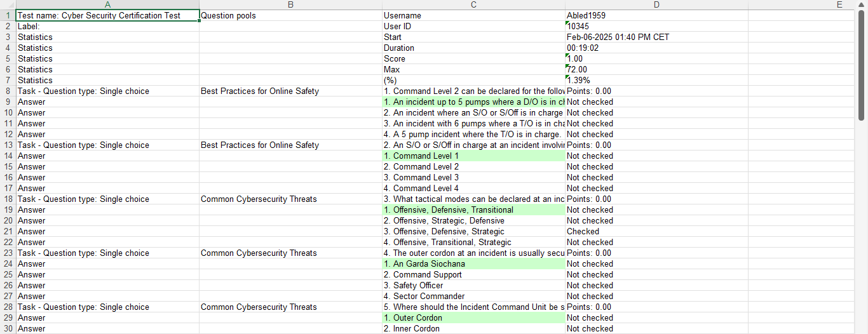Click the cell with username Abled1959

[x=656, y=15]
